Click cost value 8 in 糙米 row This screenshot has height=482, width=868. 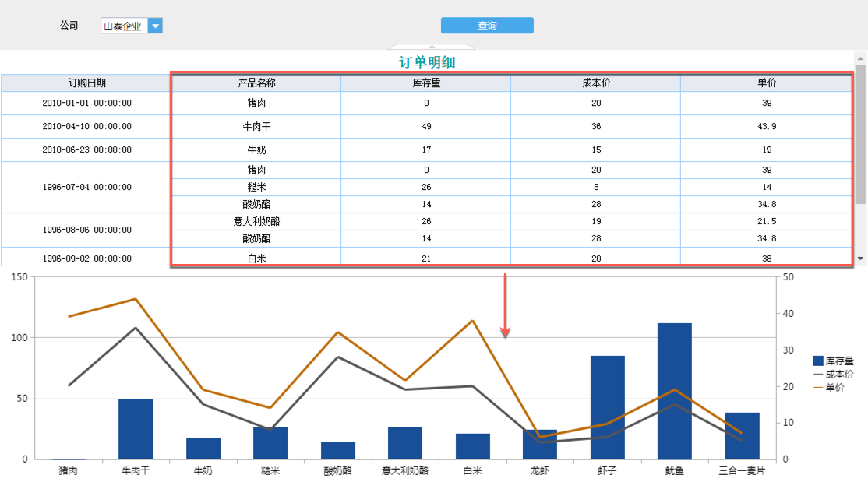coord(595,187)
